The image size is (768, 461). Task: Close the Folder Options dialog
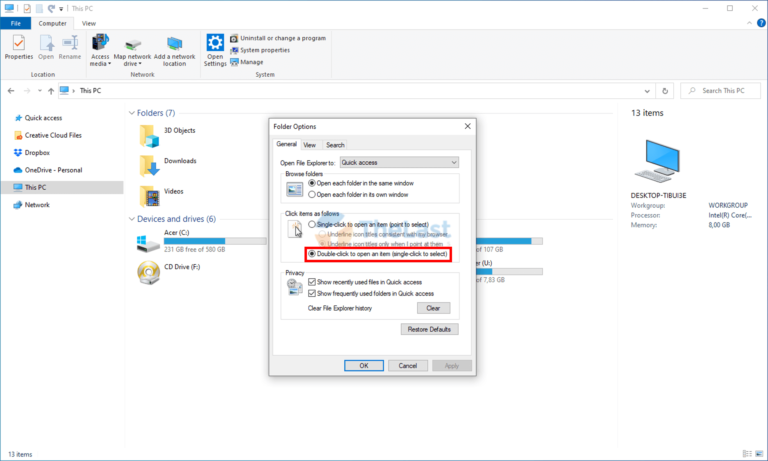[468, 126]
